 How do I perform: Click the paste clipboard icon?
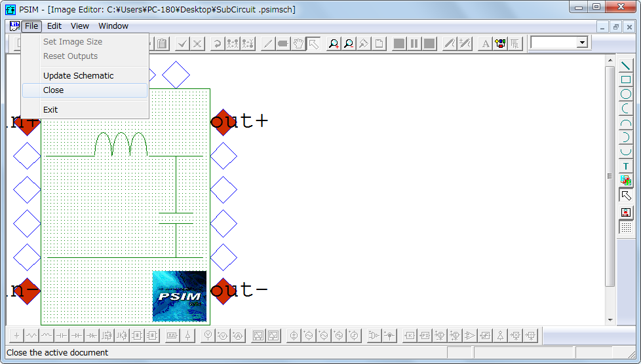163,43
